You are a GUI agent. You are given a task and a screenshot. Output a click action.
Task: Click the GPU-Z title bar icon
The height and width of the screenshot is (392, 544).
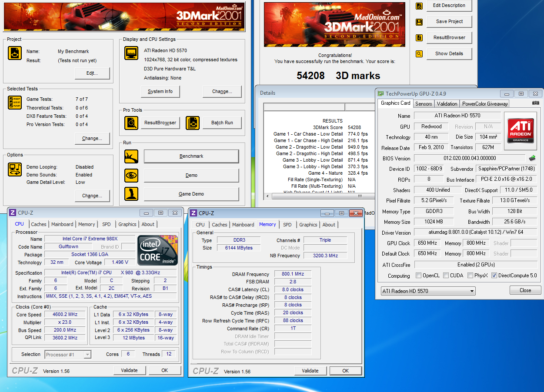click(x=381, y=93)
